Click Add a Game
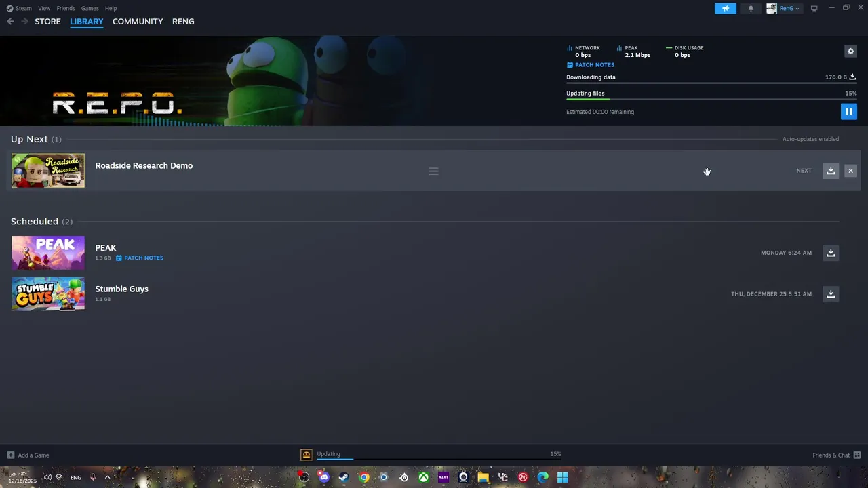The width and height of the screenshot is (868, 488). (x=28, y=455)
